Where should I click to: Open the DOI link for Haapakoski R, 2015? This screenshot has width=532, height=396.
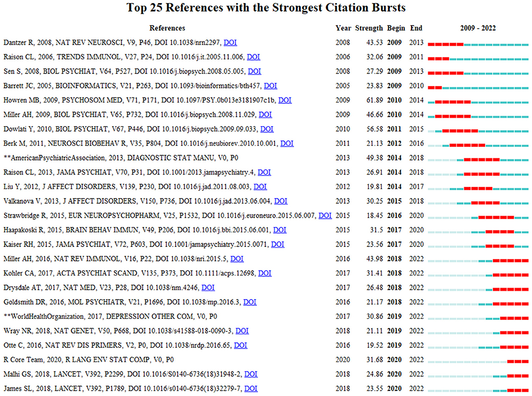pos(280,230)
